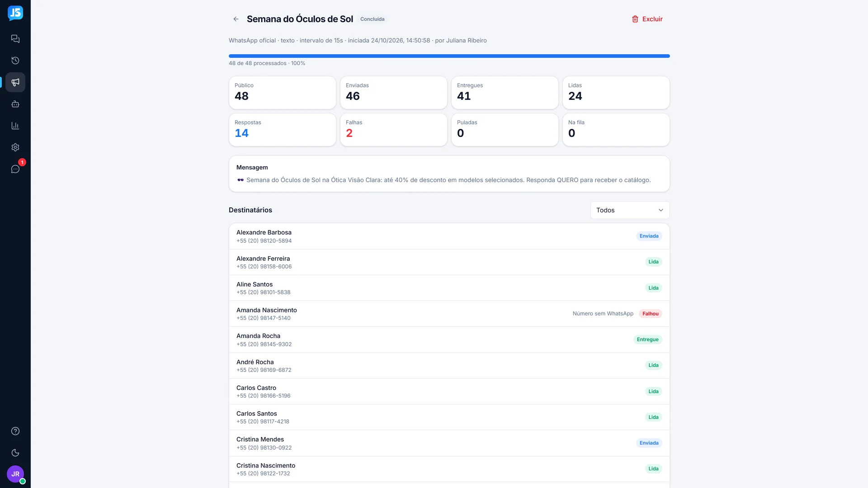Image resolution: width=868 pixels, height=488 pixels.
Task: Click Falhou badge on Amanda Nascimento row
Action: click(x=650, y=314)
